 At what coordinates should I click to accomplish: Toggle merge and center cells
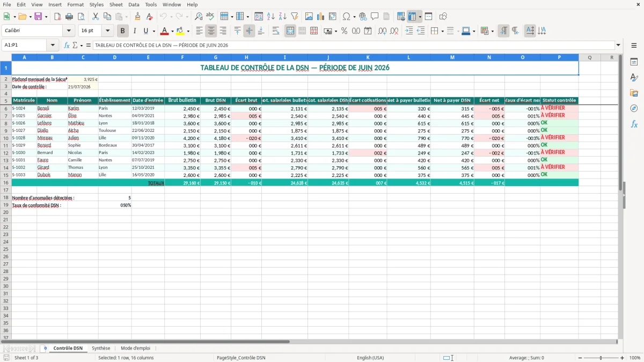[x=290, y=31]
